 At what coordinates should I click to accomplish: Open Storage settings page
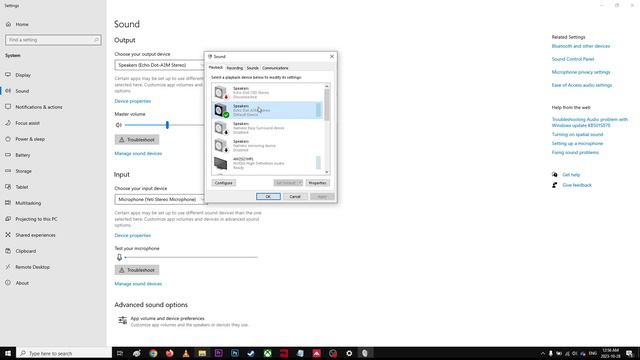pos(23,171)
